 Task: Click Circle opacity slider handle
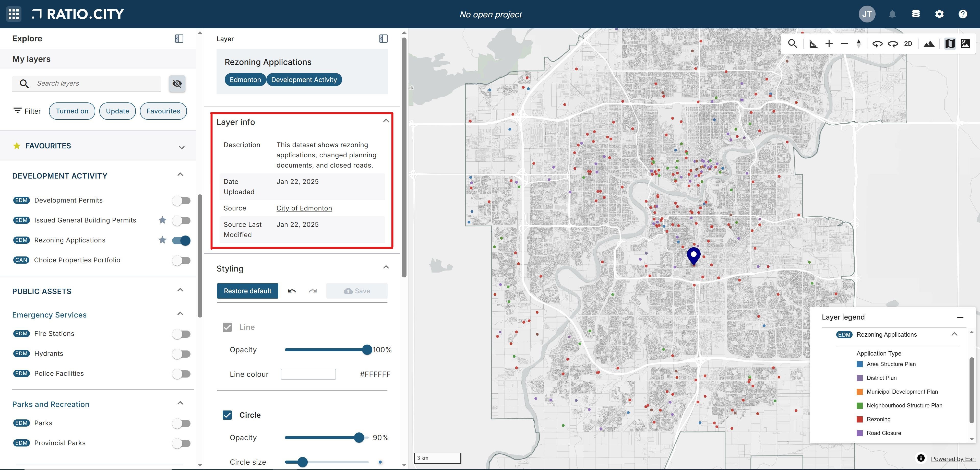[359, 438]
